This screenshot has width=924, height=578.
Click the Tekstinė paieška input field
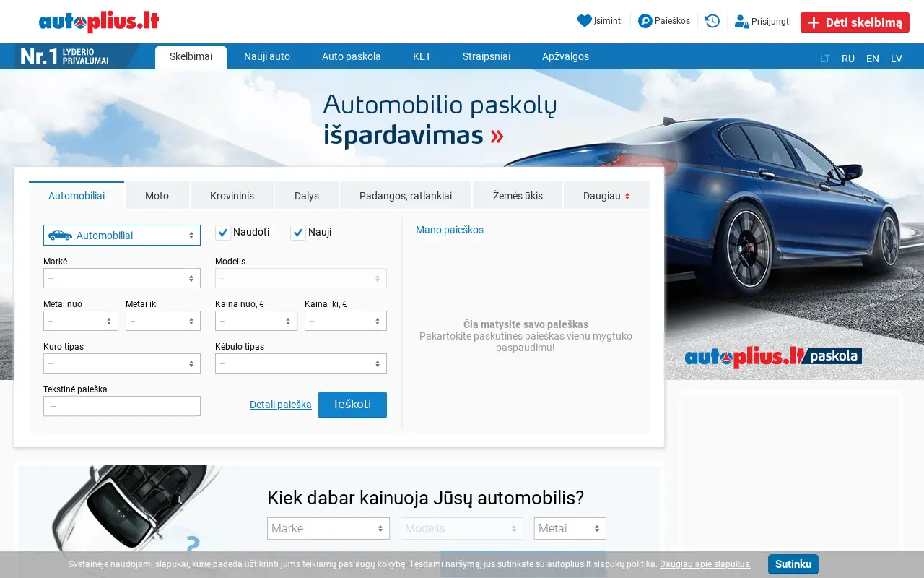122,406
